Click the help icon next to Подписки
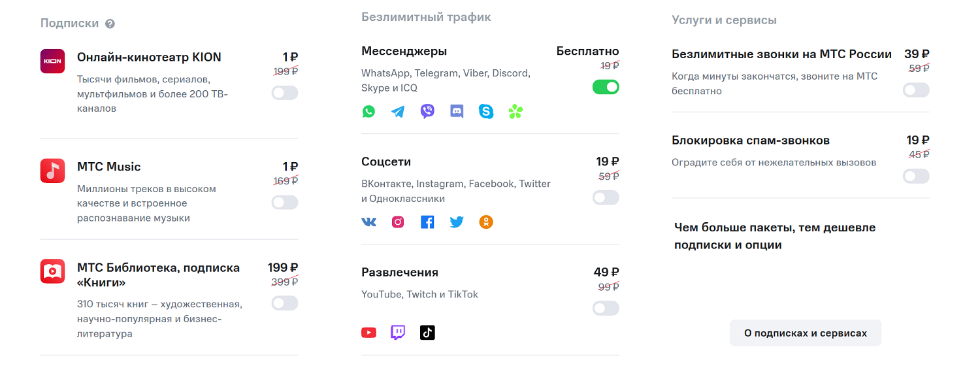This screenshot has height=366, width=980. (110, 24)
